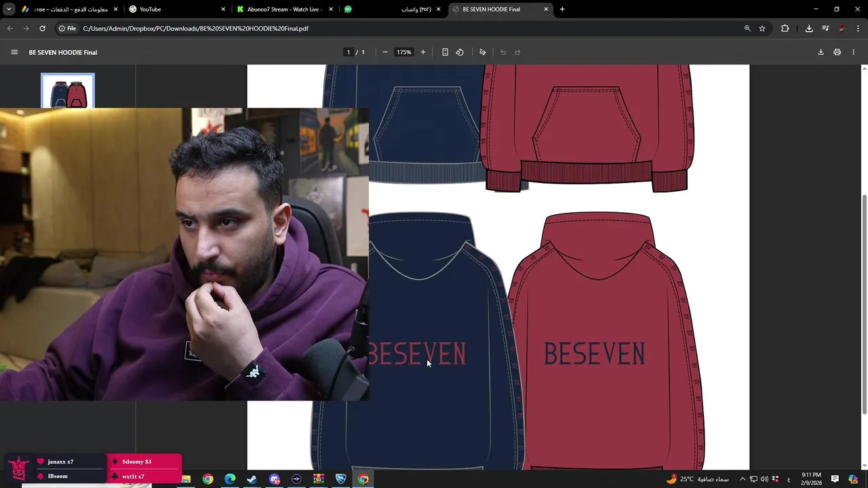Toggle the PDF sidebar menu icon

click(x=14, y=52)
